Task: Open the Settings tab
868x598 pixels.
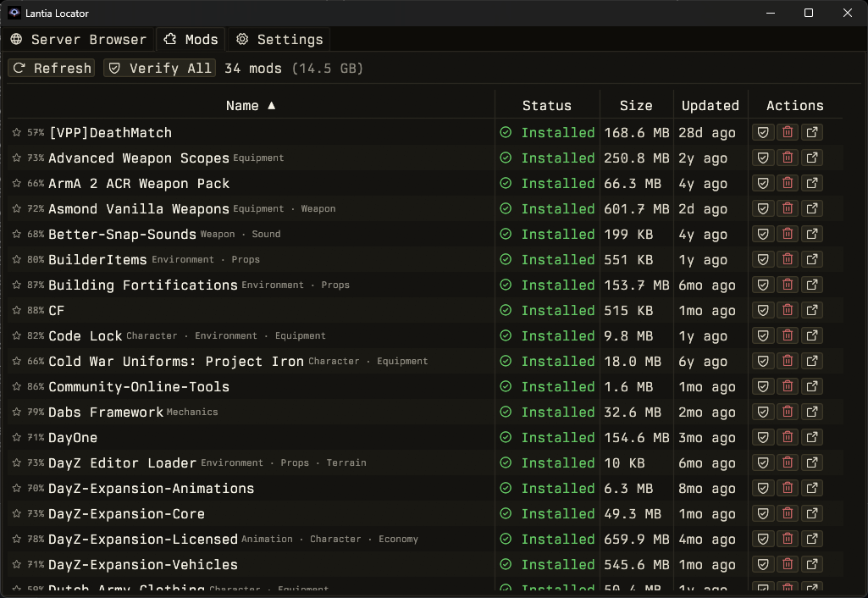Action: point(279,39)
